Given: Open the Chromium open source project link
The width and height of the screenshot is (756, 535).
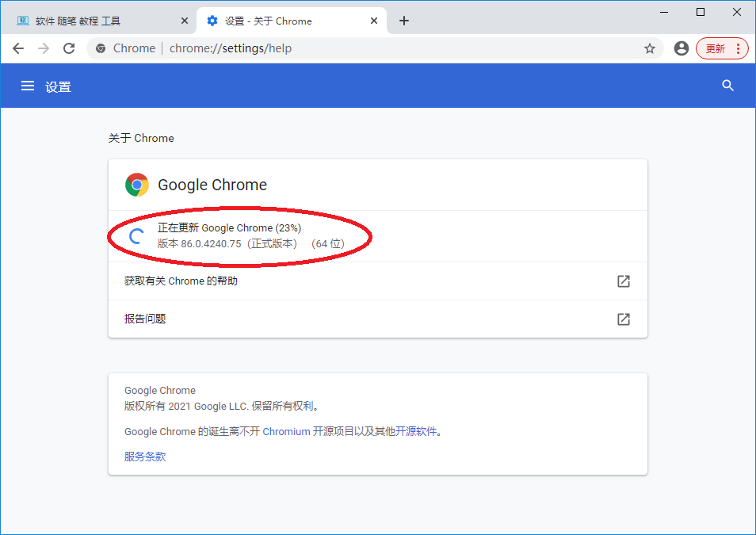Looking at the screenshot, I should coord(286,431).
